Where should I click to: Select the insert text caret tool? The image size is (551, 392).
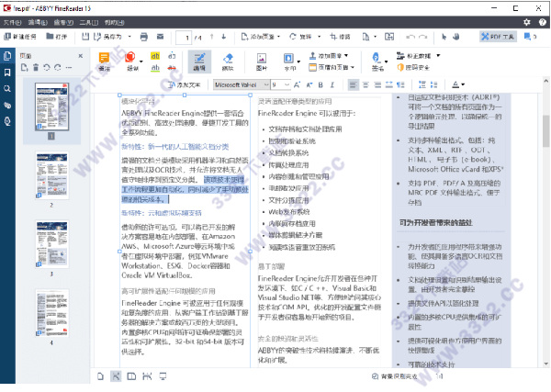click(172, 56)
